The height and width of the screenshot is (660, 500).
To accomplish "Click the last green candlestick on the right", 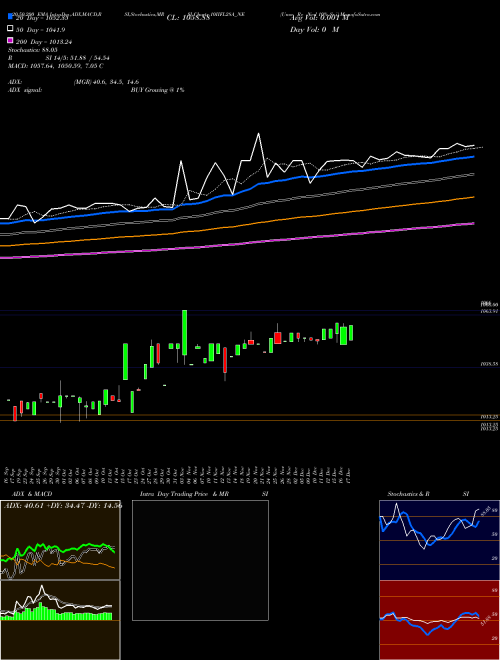I will click(351, 333).
